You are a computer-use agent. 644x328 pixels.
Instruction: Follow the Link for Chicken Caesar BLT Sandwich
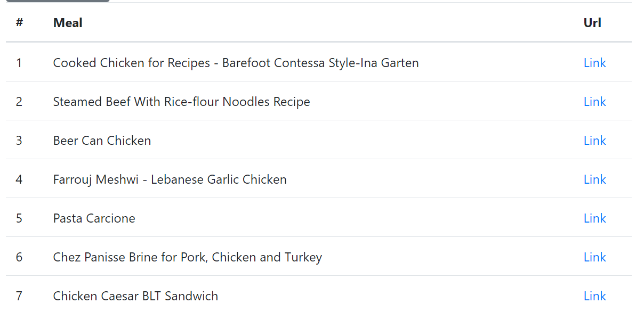594,296
